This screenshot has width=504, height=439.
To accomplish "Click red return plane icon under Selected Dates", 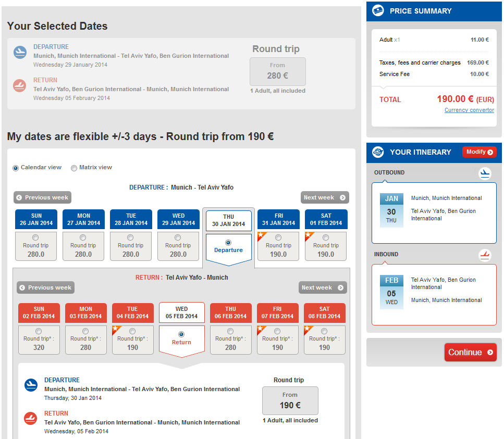I will click(x=20, y=85).
